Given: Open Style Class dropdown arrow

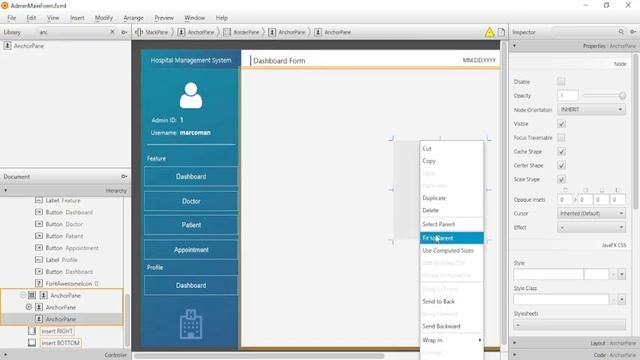Looking at the screenshot, I should [x=621, y=300].
